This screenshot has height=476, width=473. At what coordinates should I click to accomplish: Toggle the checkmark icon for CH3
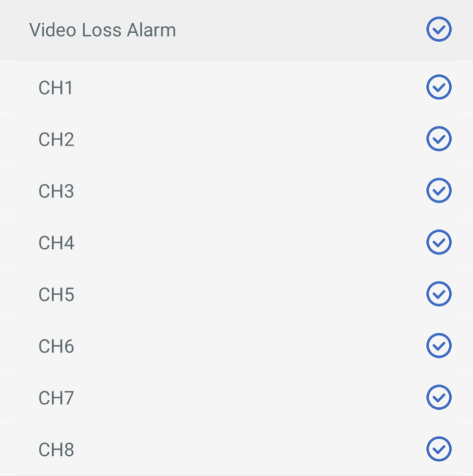click(x=439, y=190)
